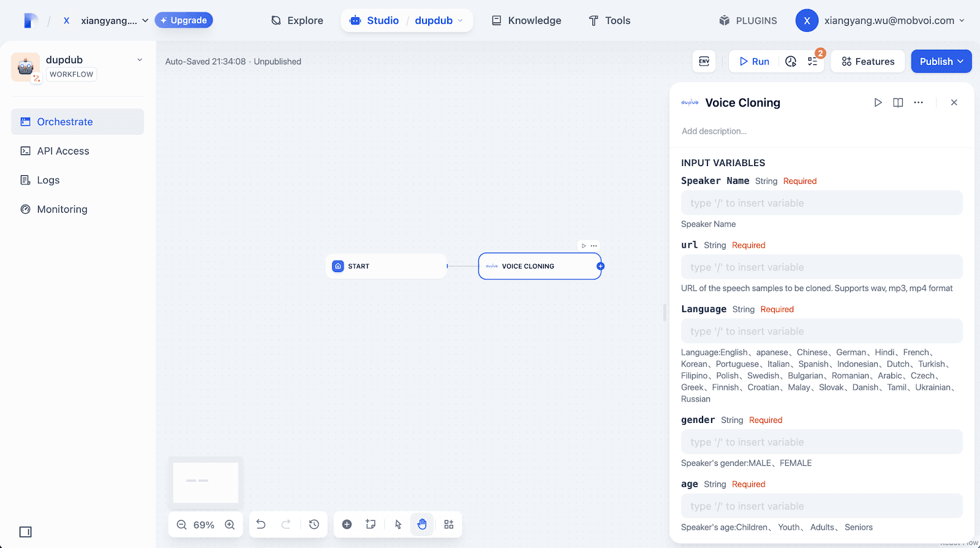Click the undo arrow icon
Image resolution: width=980 pixels, height=548 pixels.
coord(261,524)
